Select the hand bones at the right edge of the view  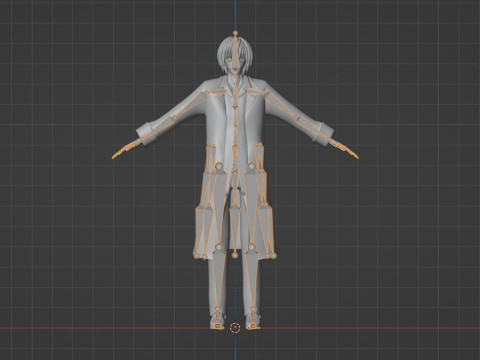pos(344,149)
